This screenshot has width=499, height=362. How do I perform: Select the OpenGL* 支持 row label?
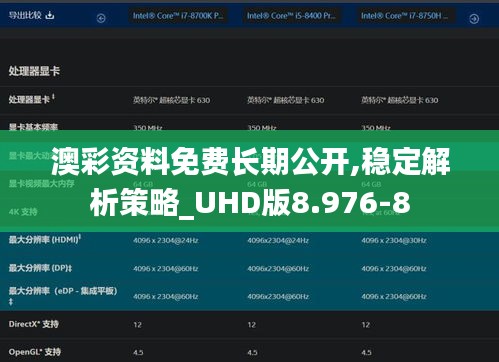[35, 352]
